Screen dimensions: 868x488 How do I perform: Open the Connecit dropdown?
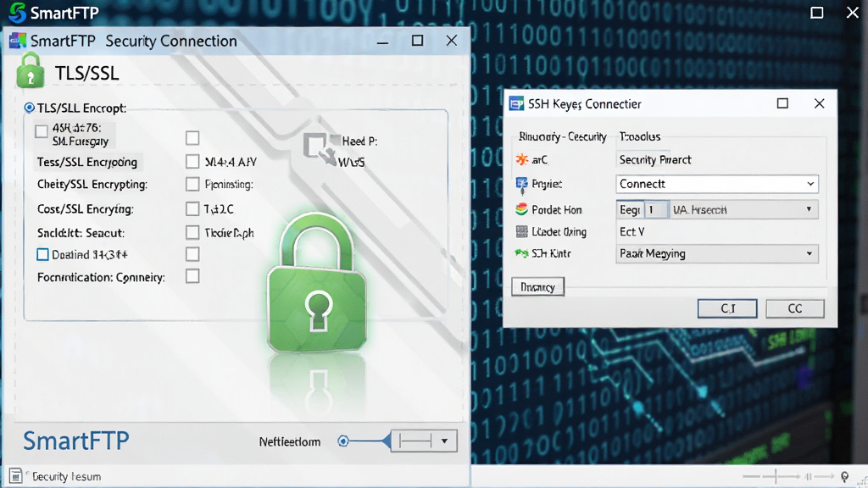[717, 184]
